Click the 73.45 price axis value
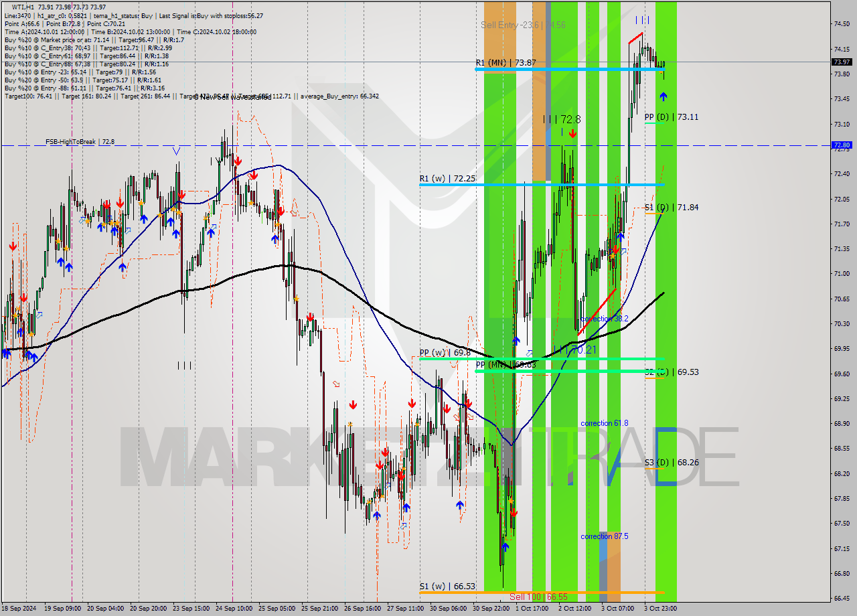 click(x=842, y=99)
